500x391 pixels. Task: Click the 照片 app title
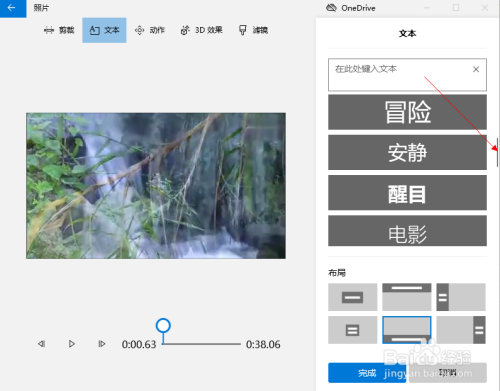point(41,8)
